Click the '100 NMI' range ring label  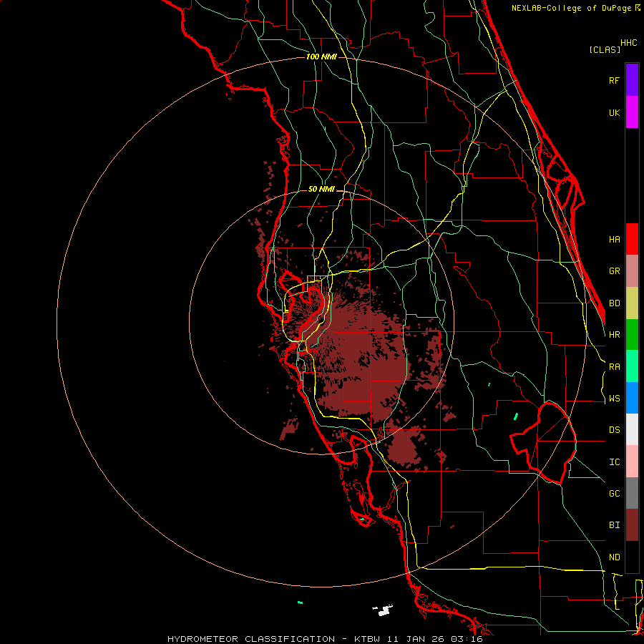point(321,57)
